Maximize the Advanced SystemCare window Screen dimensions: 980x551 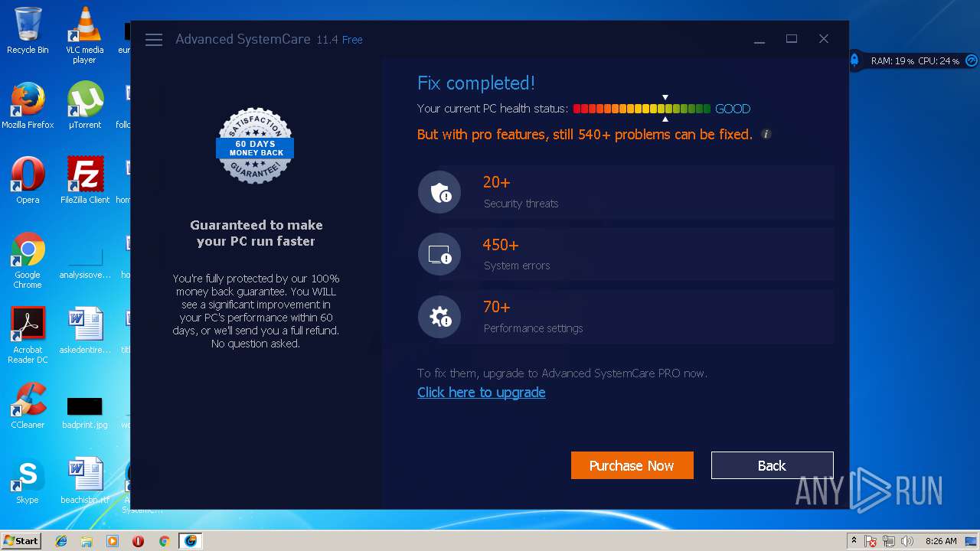[x=792, y=39]
